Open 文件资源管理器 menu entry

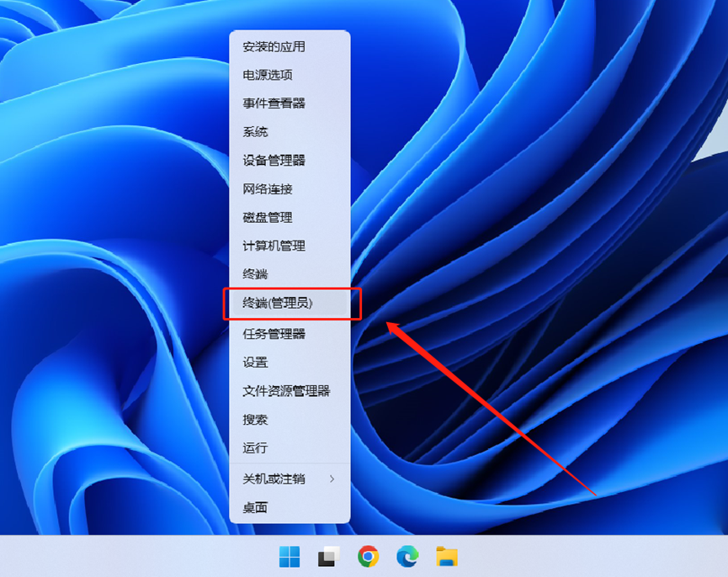[290, 391]
